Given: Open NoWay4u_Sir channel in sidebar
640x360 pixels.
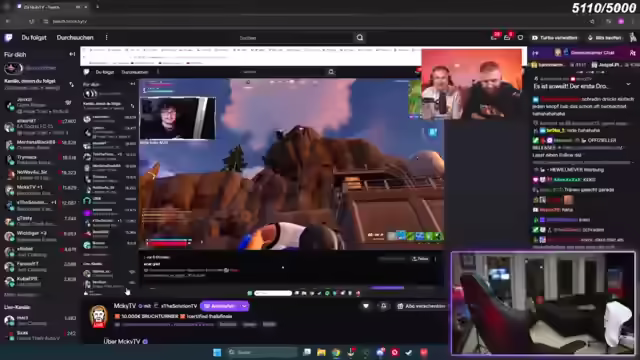Looking at the screenshot, I should pos(40,175).
